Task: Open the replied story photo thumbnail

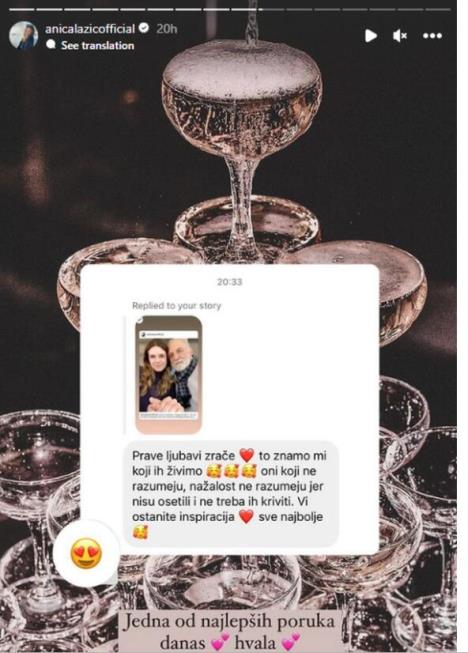Action: [x=169, y=375]
